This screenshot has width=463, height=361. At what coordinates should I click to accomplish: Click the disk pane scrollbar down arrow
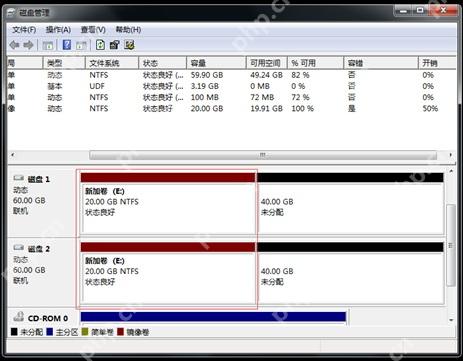click(451, 320)
